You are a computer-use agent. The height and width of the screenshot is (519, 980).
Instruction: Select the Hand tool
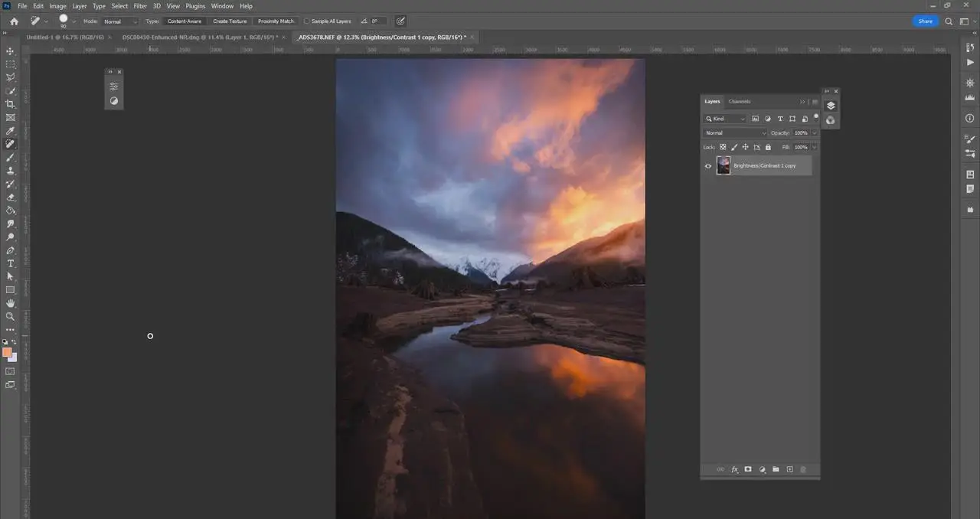pos(10,303)
